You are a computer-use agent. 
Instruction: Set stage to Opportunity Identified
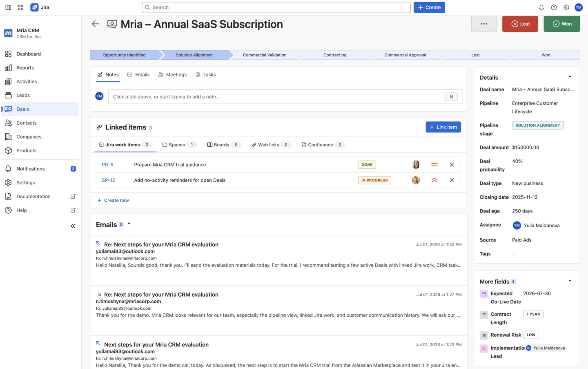pyautogui.click(x=124, y=55)
